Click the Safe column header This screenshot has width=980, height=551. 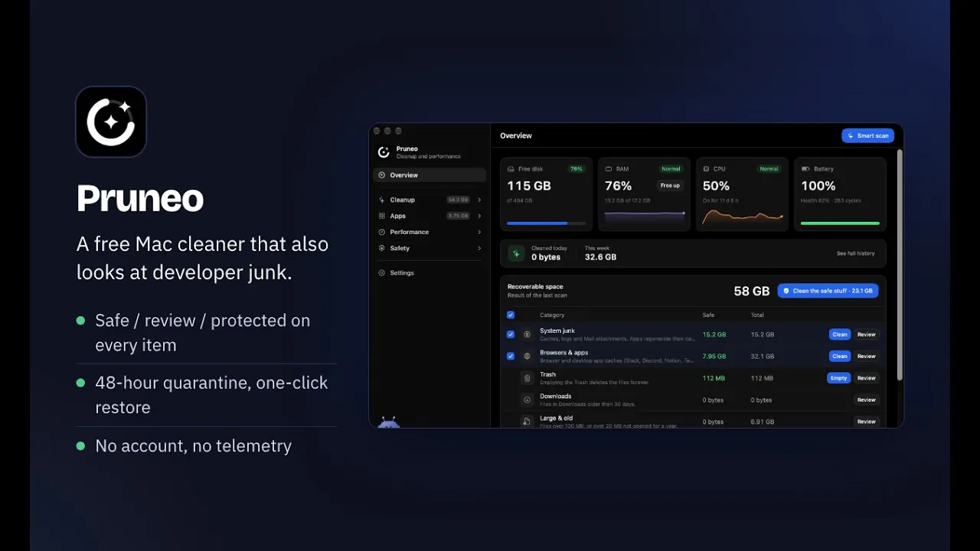(x=708, y=315)
